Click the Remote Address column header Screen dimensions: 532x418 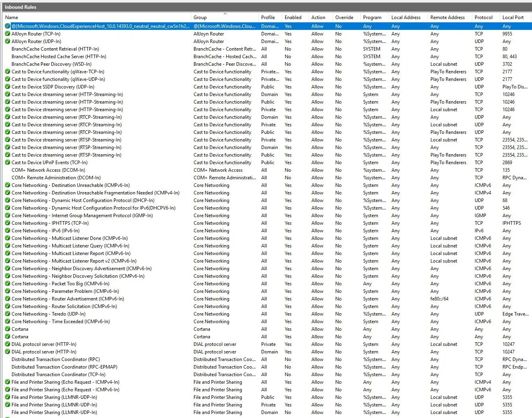[x=450, y=18]
